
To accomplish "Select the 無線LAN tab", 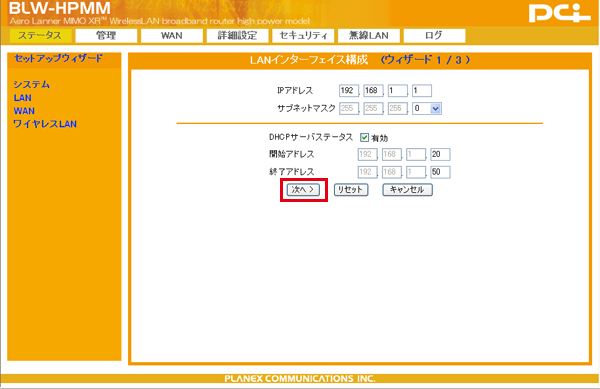I will tap(368, 36).
